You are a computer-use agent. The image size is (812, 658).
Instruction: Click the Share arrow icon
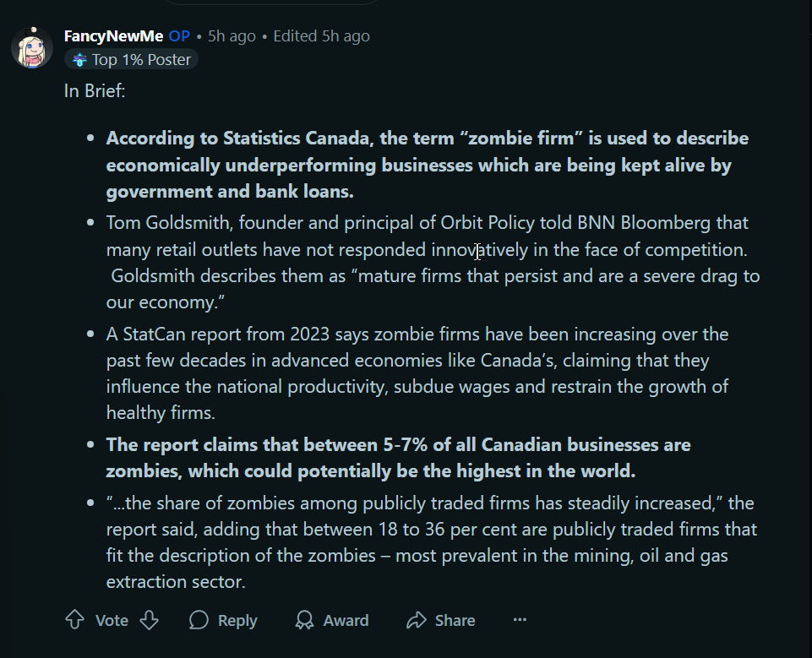coord(416,620)
